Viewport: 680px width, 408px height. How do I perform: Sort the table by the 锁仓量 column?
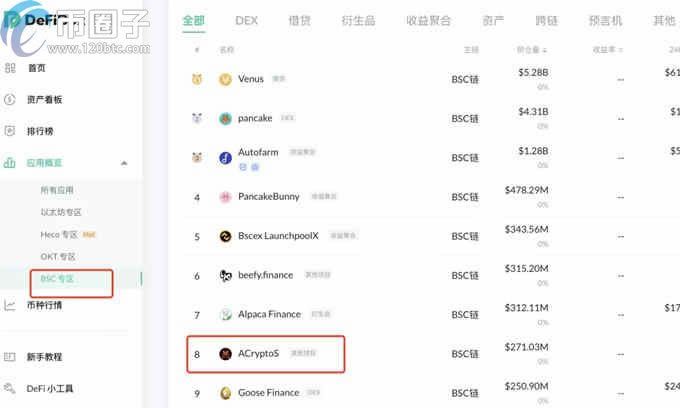point(532,50)
